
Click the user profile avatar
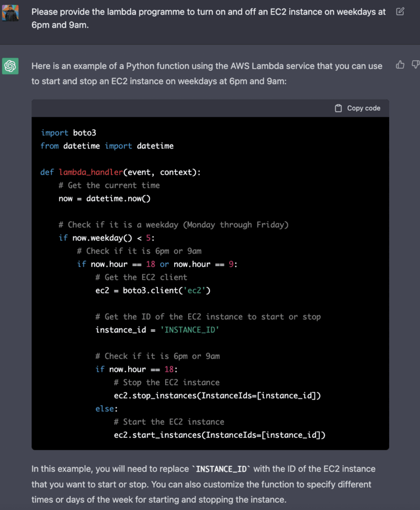(x=11, y=13)
